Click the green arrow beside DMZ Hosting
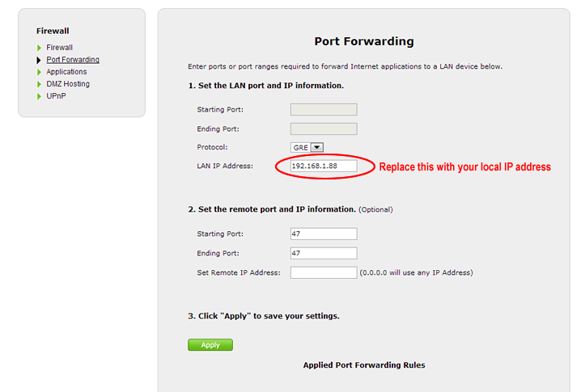The image size is (585, 392). point(39,84)
